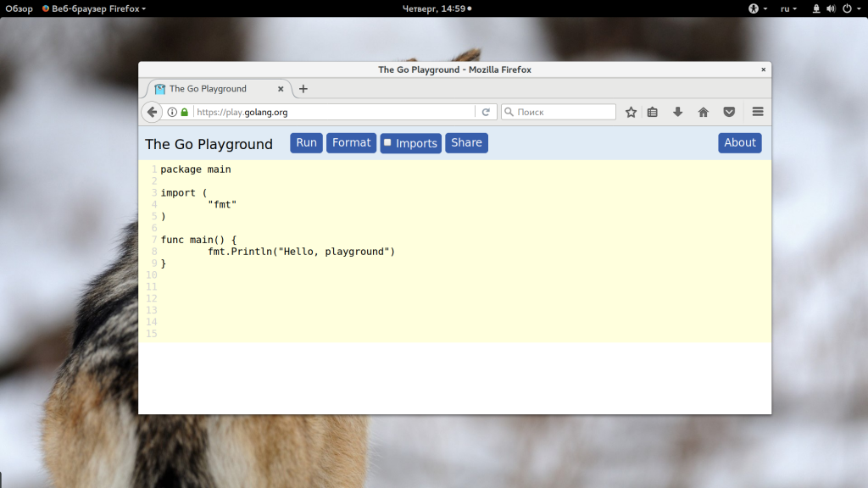The height and width of the screenshot is (488, 868).
Task: Enable the Imports checkbox
Action: 388,143
